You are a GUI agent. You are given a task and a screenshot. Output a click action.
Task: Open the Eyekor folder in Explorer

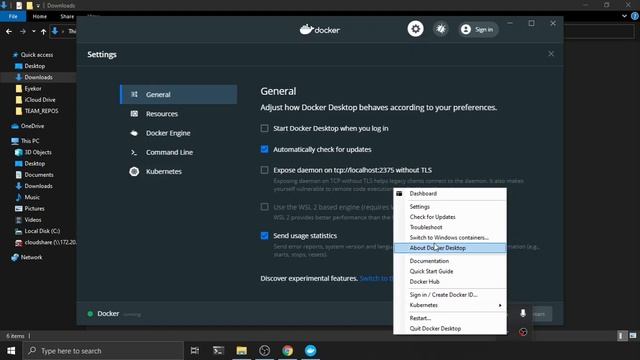pyautogui.click(x=33, y=89)
